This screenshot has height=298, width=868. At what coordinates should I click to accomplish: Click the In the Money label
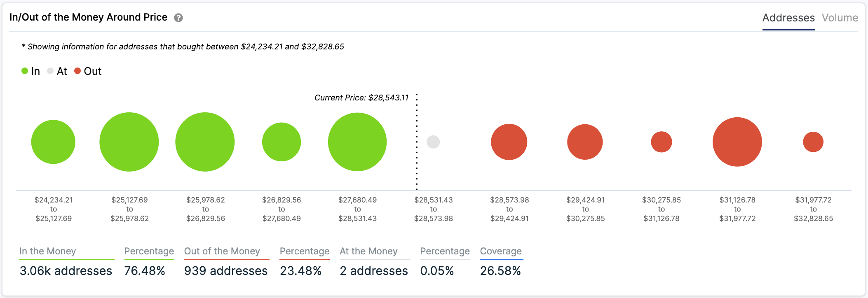48,251
